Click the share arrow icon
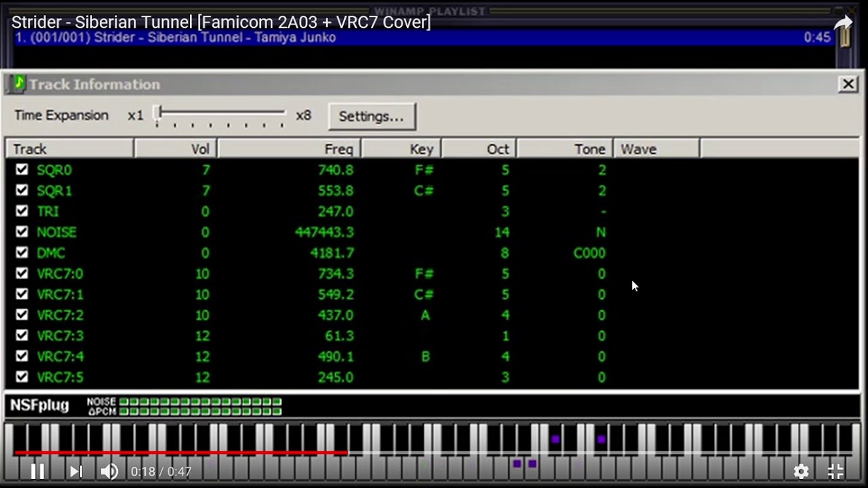868x488 pixels. (843, 24)
